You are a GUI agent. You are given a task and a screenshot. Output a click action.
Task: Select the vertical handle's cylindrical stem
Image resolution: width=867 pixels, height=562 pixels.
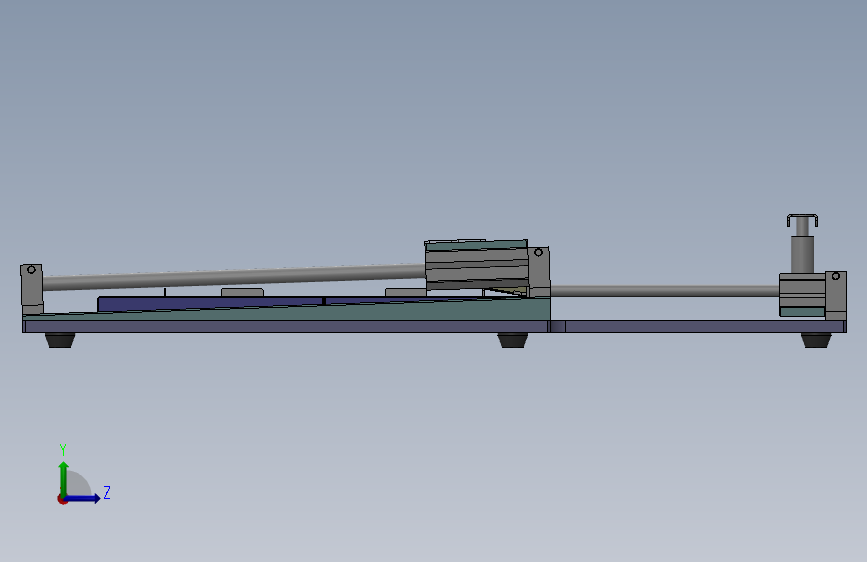tap(802, 253)
